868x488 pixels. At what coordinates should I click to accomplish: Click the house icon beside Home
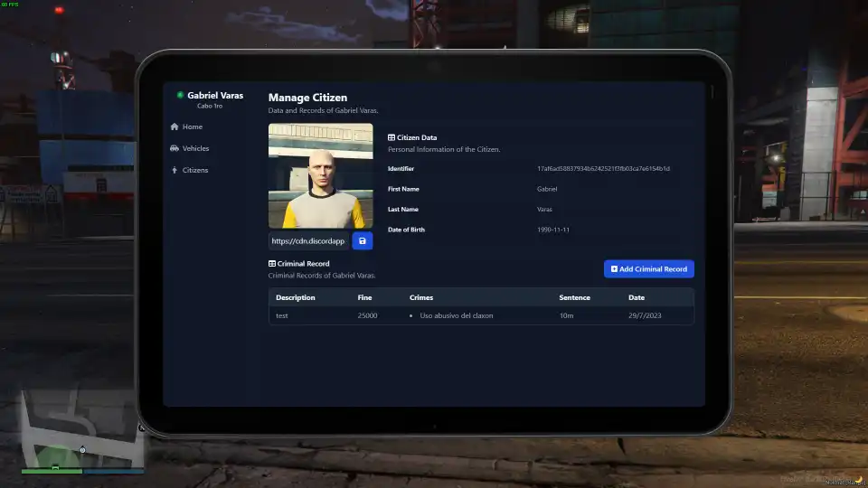click(x=175, y=127)
